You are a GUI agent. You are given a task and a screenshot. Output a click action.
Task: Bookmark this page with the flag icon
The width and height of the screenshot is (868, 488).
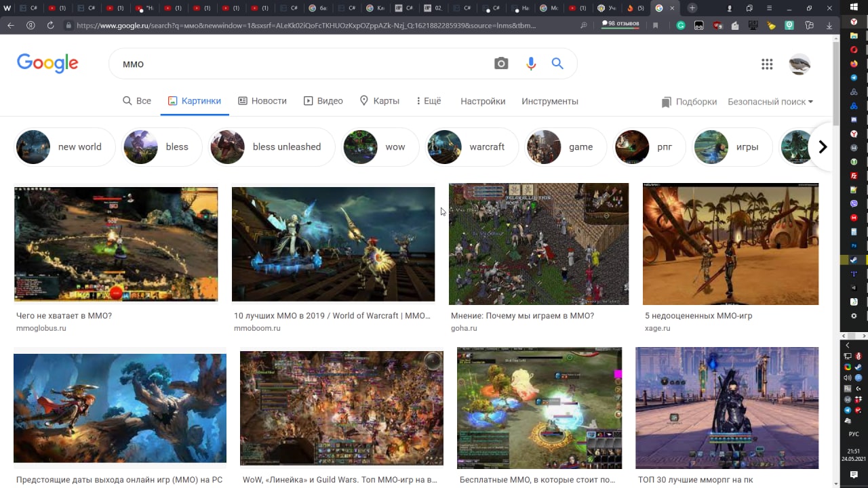pos(655,25)
